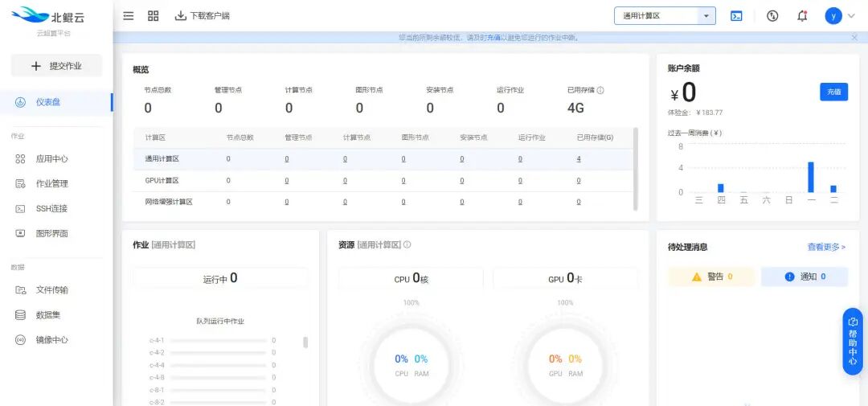Image resolution: width=868 pixels, height=406 pixels.
Task: Open the terminal console icon in the header
Action: pyautogui.click(x=736, y=16)
